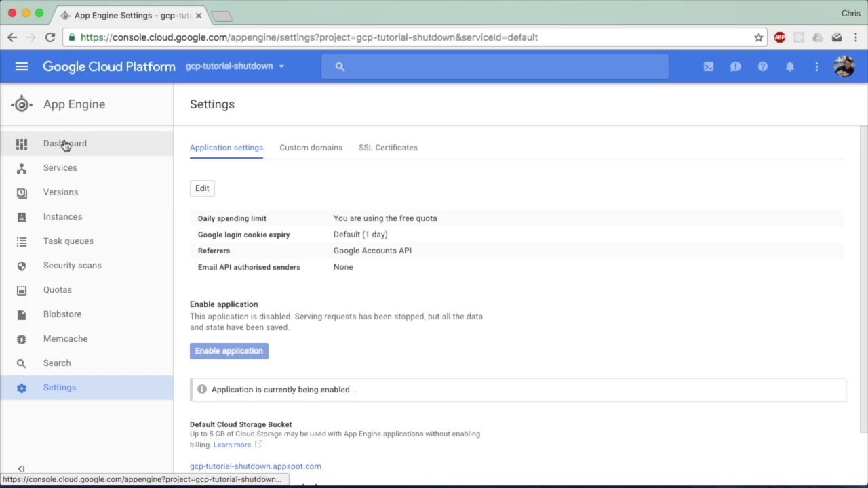Open the user account avatar menu
Screen dimensions: 868x488
(844, 66)
